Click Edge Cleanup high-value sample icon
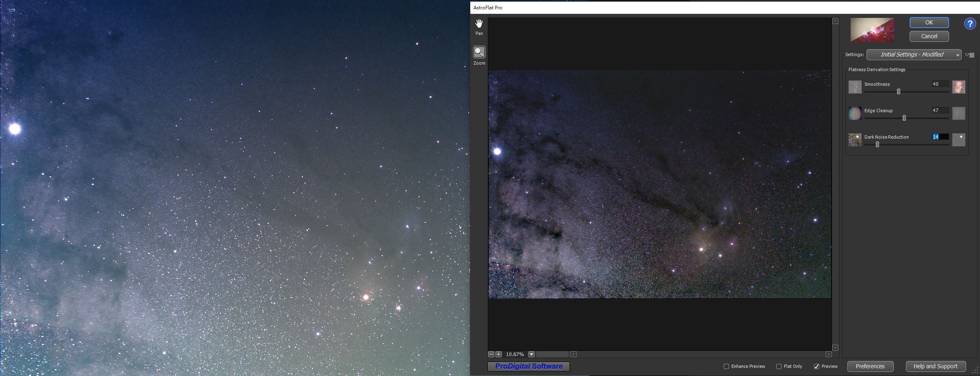Viewport: 980px width, 376px height. click(x=959, y=113)
